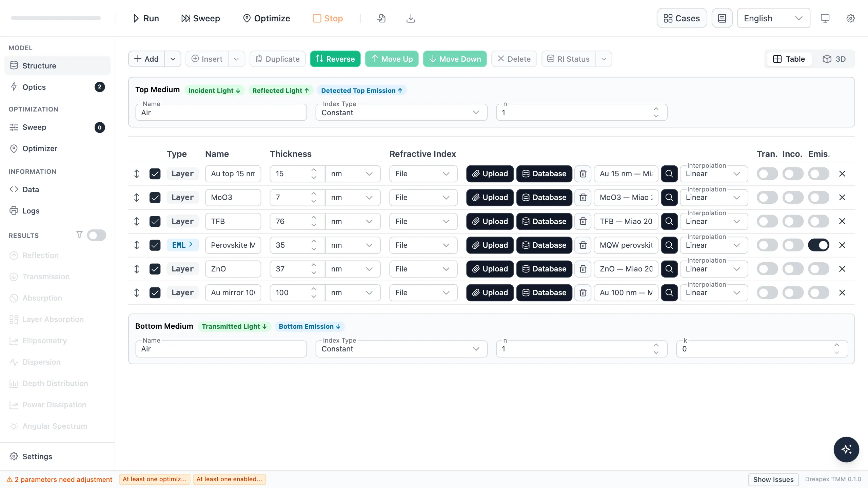
Task: Click the Show Issues button
Action: (773, 479)
